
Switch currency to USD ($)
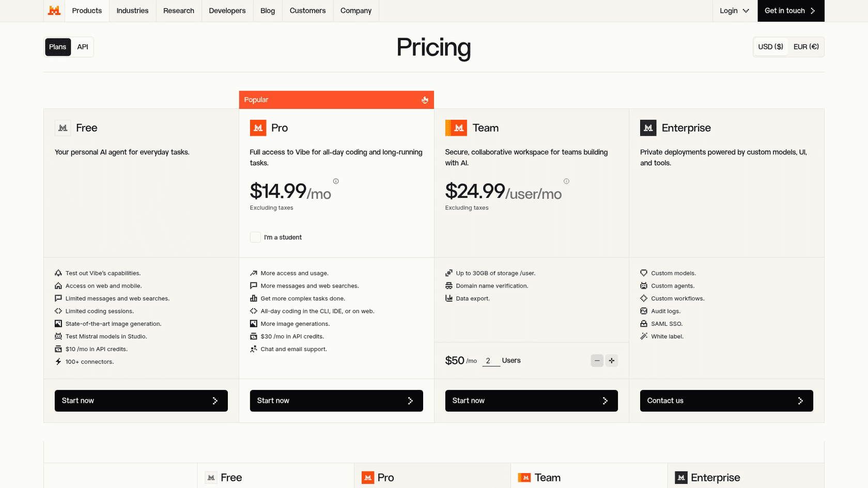771,47
